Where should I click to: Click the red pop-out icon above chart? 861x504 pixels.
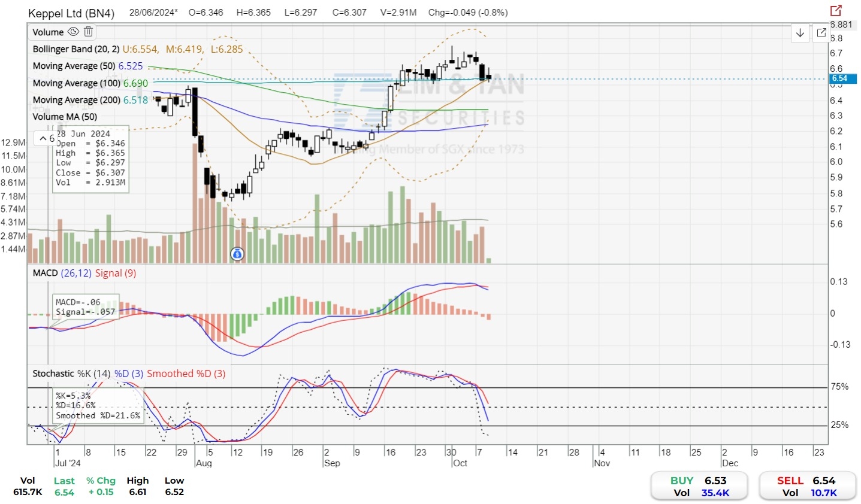(x=836, y=10)
